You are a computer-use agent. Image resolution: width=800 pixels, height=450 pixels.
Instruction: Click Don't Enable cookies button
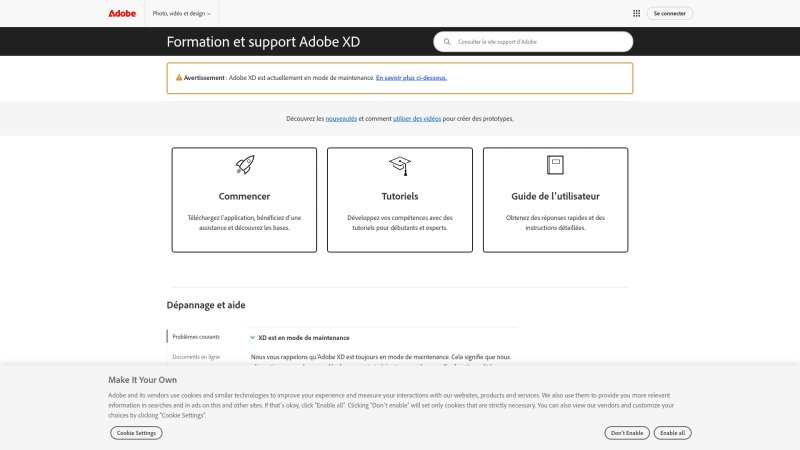pyautogui.click(x=627, y=433)
